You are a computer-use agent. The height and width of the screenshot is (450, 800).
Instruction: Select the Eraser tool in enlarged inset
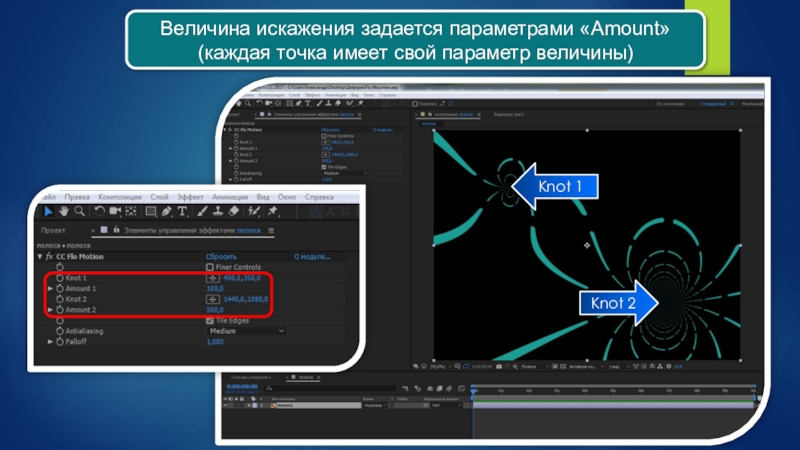234,211
